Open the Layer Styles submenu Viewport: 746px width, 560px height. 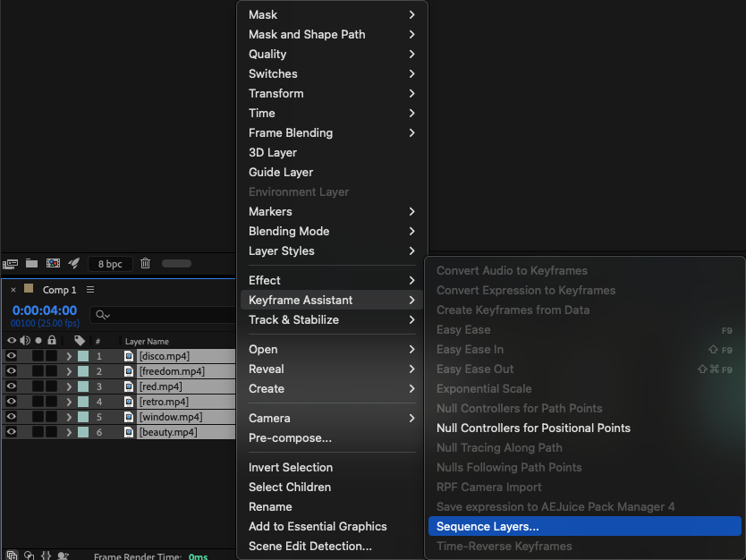click(x=332, y=250)
